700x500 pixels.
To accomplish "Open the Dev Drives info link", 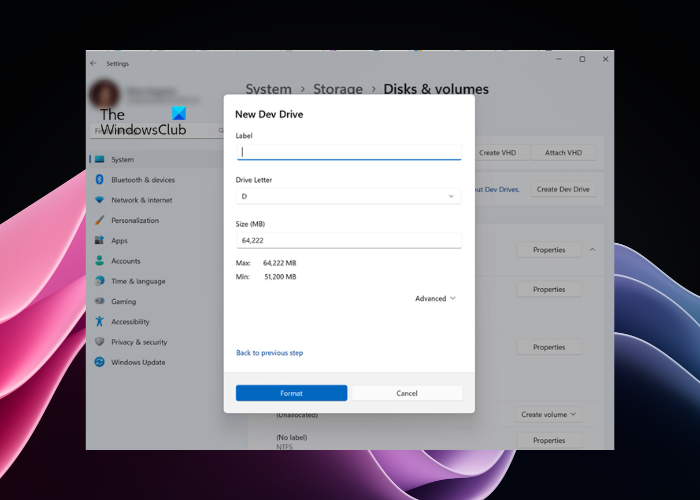I will pos(497,189).
